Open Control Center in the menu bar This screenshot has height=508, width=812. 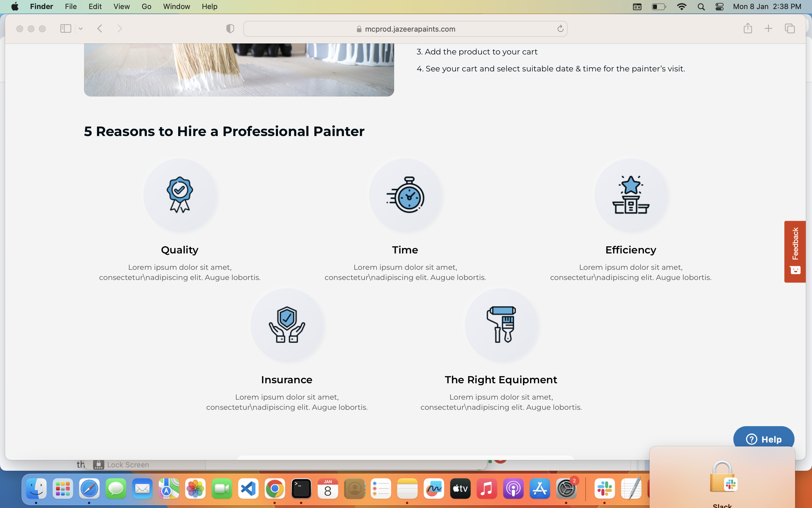(720, 7)
